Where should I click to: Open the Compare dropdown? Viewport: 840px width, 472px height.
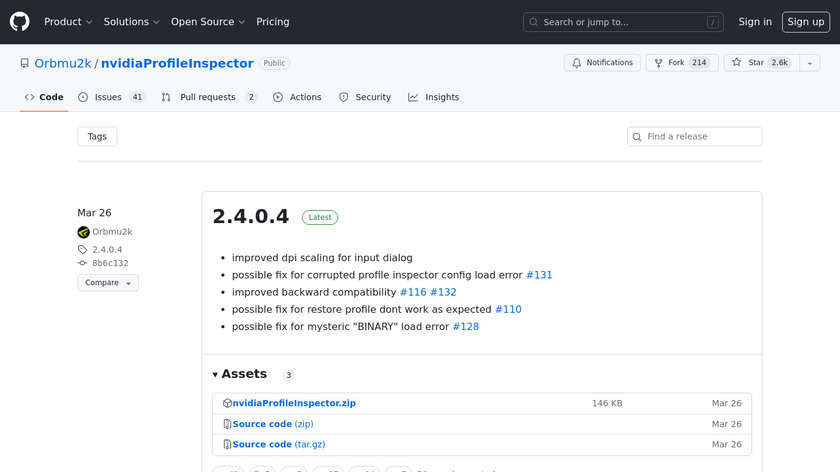pos(108,283)
